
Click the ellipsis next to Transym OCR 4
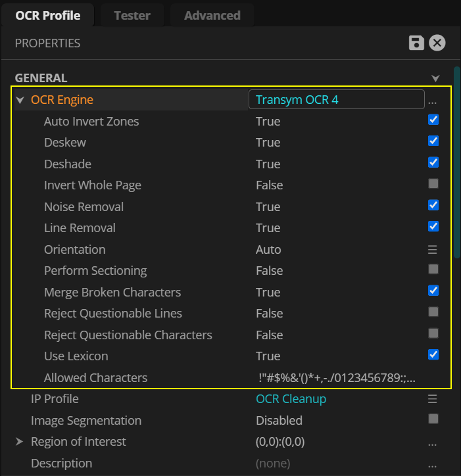[432, 101]
